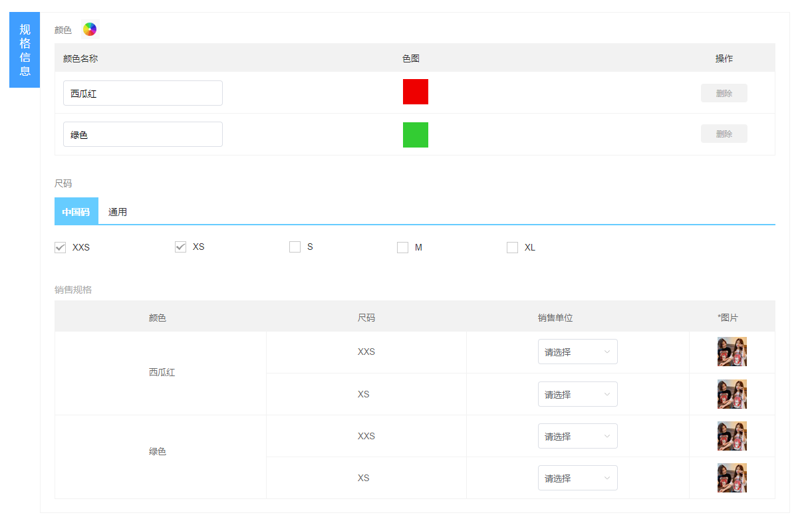Delete the 绿色 color row
The image size is (812, 527).
pos(724,134)
